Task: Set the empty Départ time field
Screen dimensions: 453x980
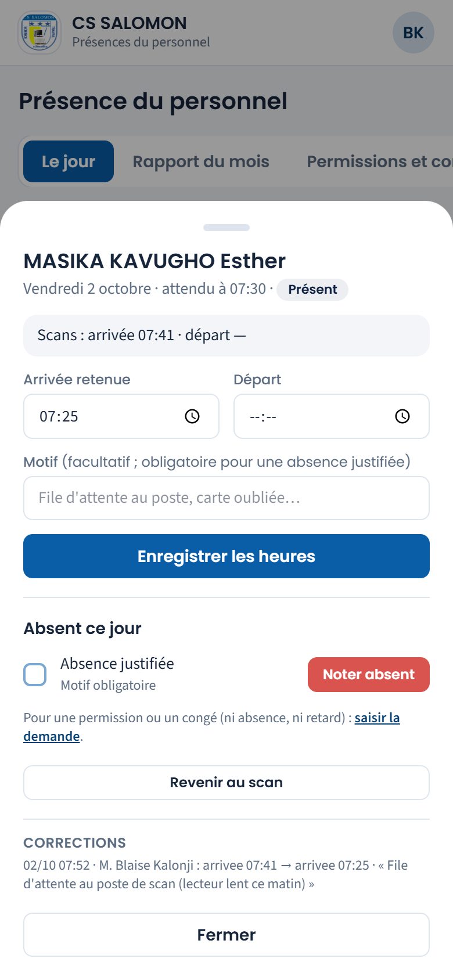Action: coord(332,416)
